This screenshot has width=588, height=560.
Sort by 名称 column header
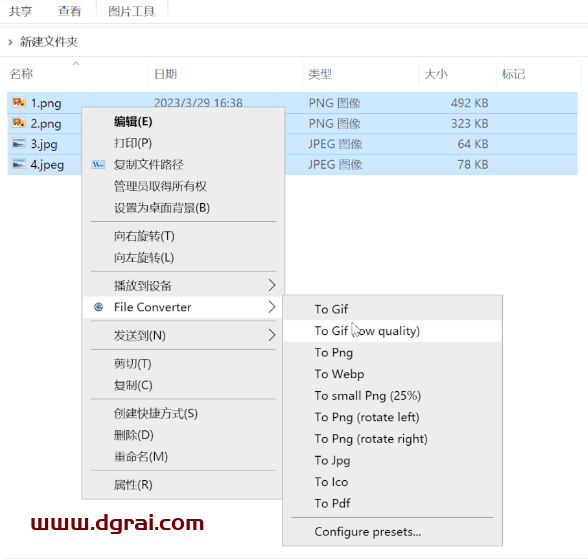tap(21, 74)
